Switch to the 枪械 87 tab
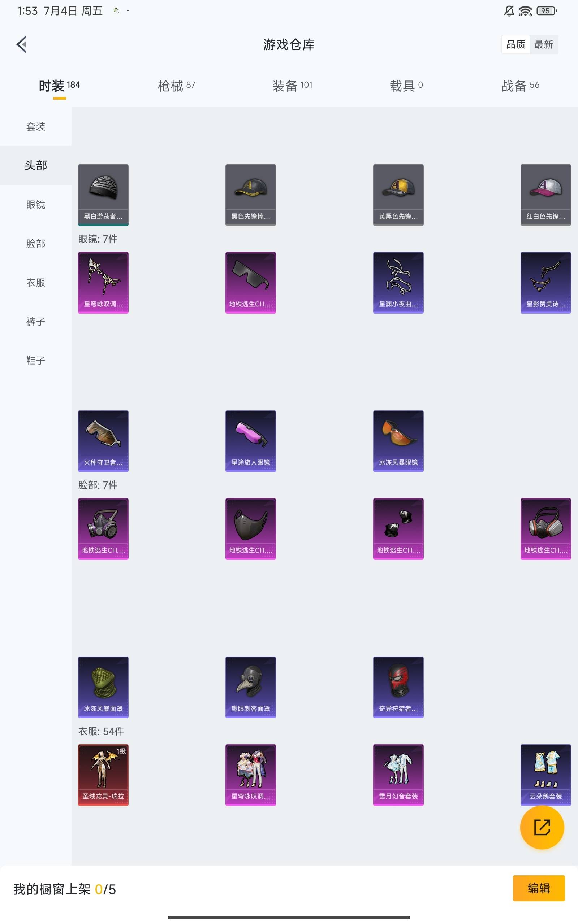Viewport: 578px width, 924px height. [176, 86]
